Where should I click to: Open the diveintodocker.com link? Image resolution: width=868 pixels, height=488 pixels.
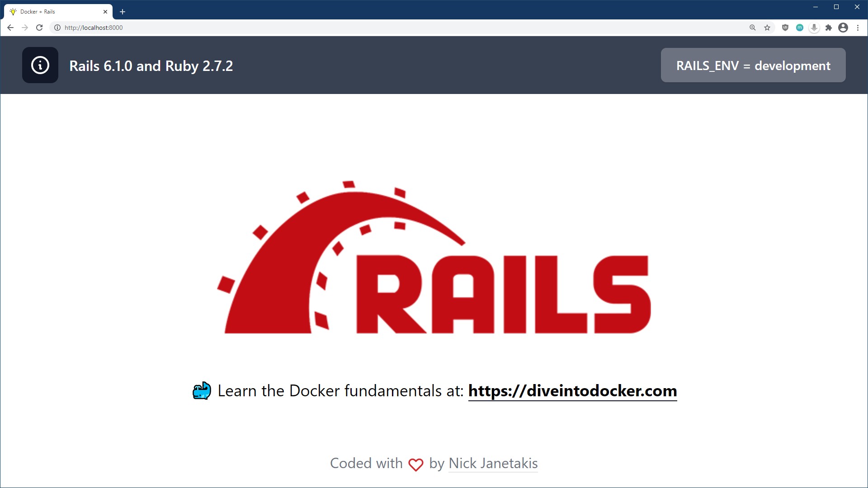point(572,391)
